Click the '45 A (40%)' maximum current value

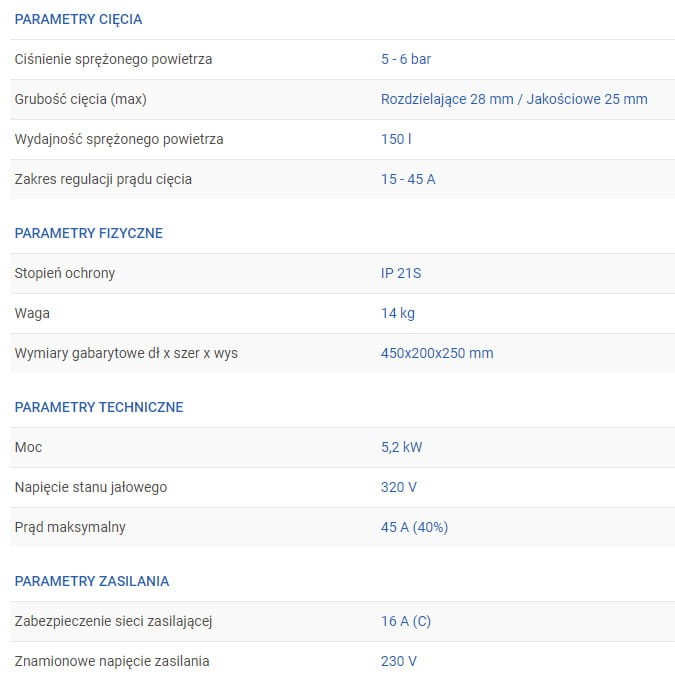(x=415, y=527)
